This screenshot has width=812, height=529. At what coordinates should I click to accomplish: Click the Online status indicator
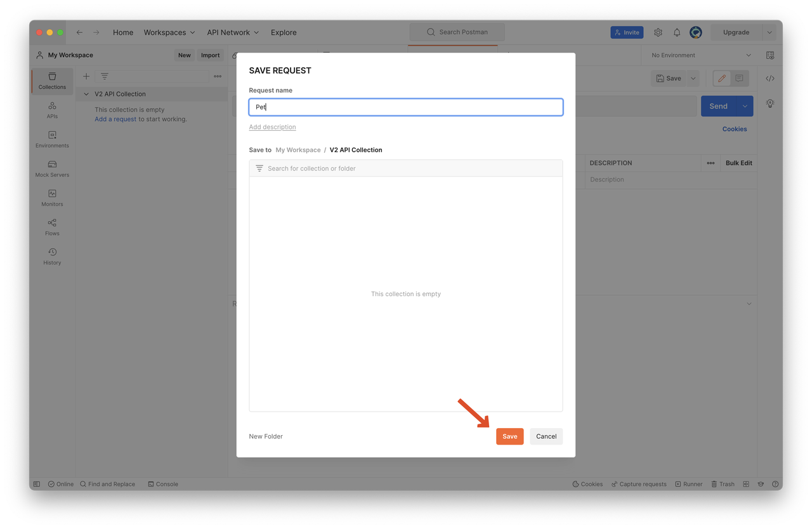click(x=61, y=484)
